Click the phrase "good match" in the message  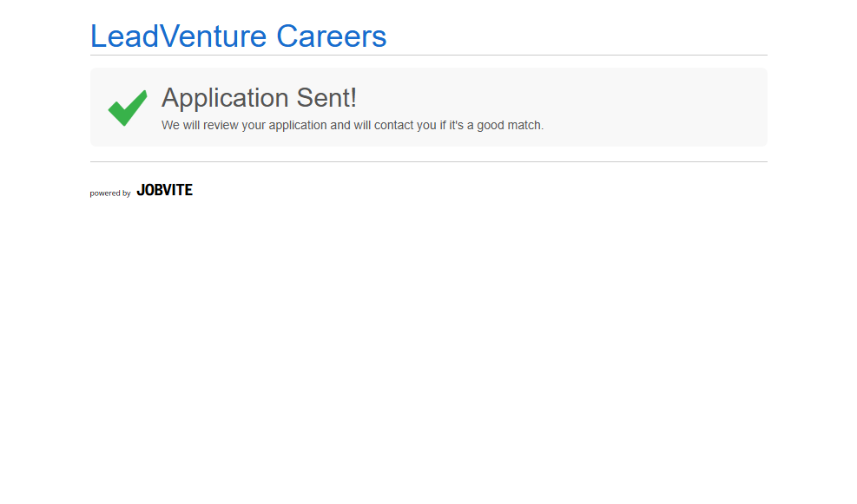coord(509,125)
